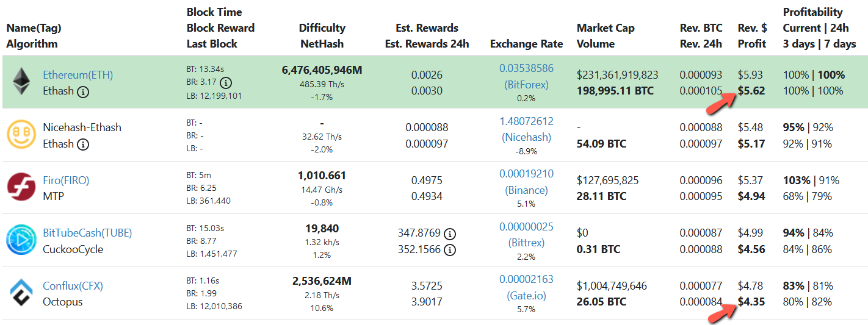Click the Nicehash smiley face logo
This screenshot has height=325, width=868.
(x=21, y=135)
